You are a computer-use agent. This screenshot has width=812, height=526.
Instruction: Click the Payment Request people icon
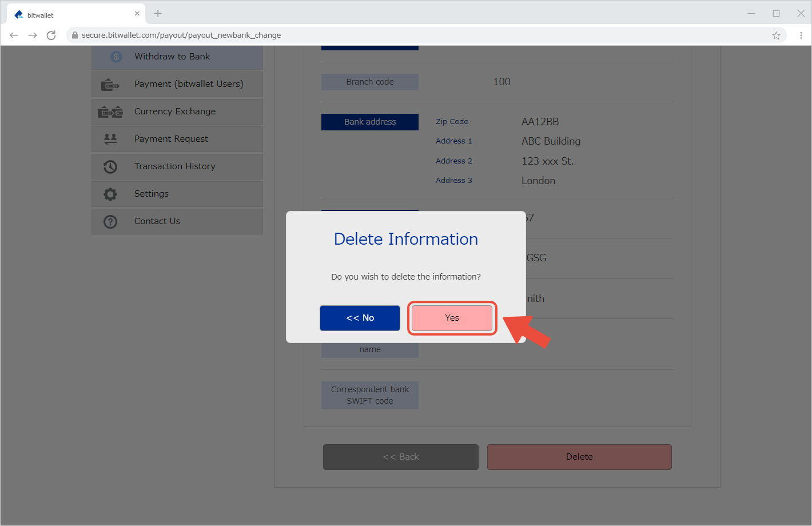(x=110, y=138)
